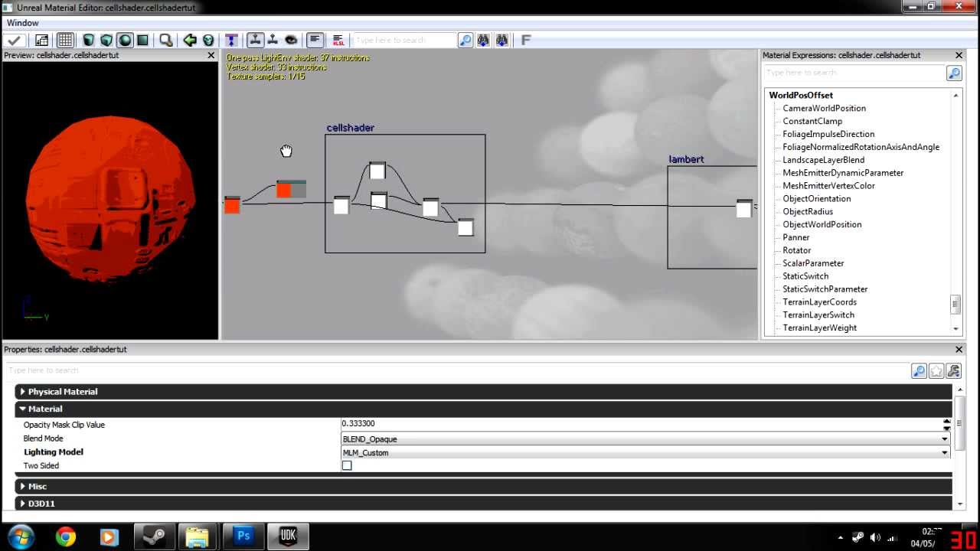Select TerrainLayerWeight expression

pyautogui.click(x=819, y=328)
